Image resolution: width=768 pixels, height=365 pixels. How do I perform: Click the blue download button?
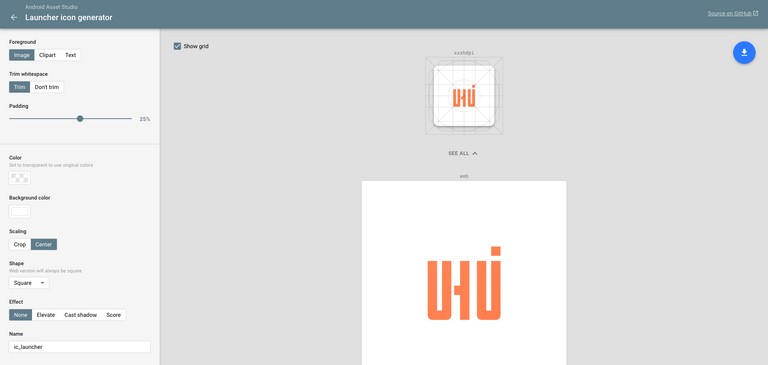coord(744,52)
